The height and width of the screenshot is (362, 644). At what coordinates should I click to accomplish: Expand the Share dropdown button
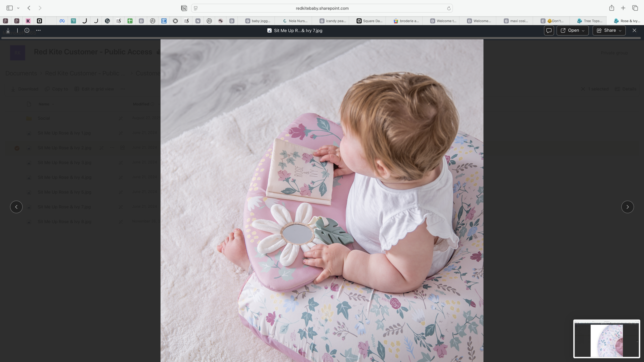[x=609, y=30]
